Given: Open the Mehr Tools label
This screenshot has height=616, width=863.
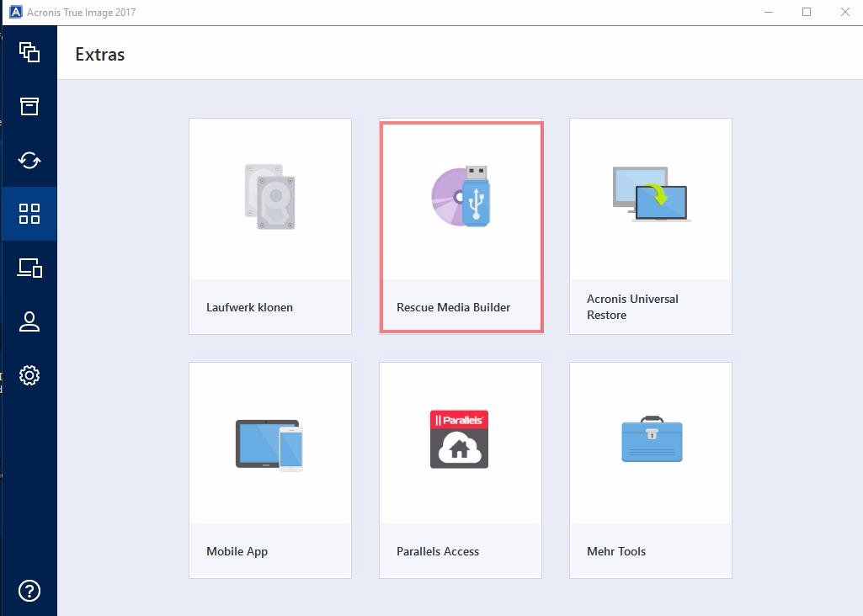Looking at the screenshot, I should (x=616, y=552).
